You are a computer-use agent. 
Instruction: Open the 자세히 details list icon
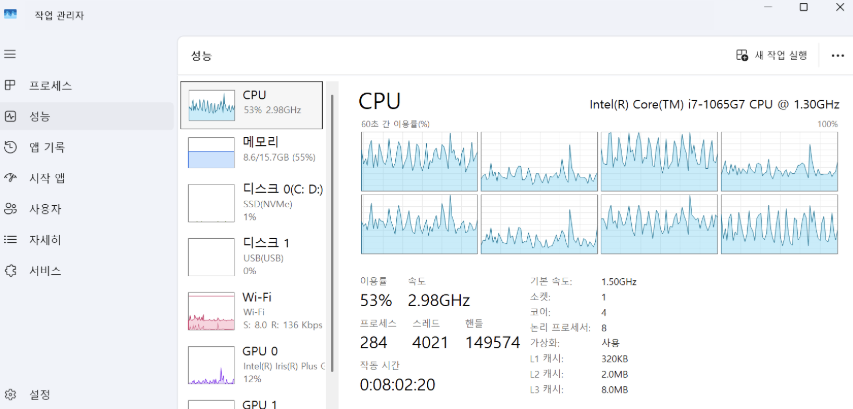click(x=10, y=239)
